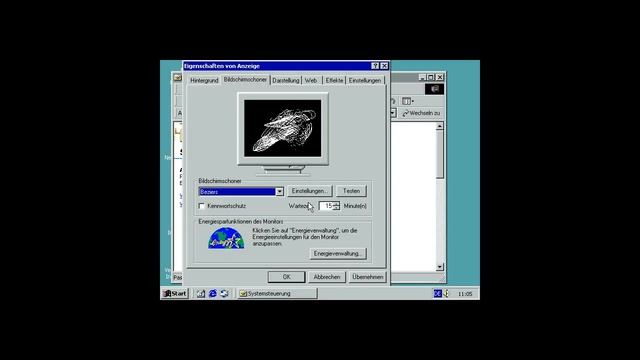Click the Wartezeit minutes input field
The image size is (640, 360).
pos(326,206)
